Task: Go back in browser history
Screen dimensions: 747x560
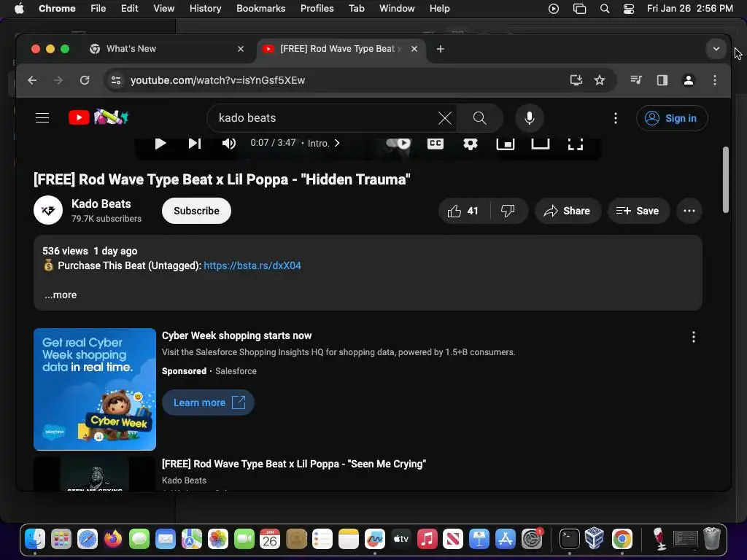Action: 32,80
